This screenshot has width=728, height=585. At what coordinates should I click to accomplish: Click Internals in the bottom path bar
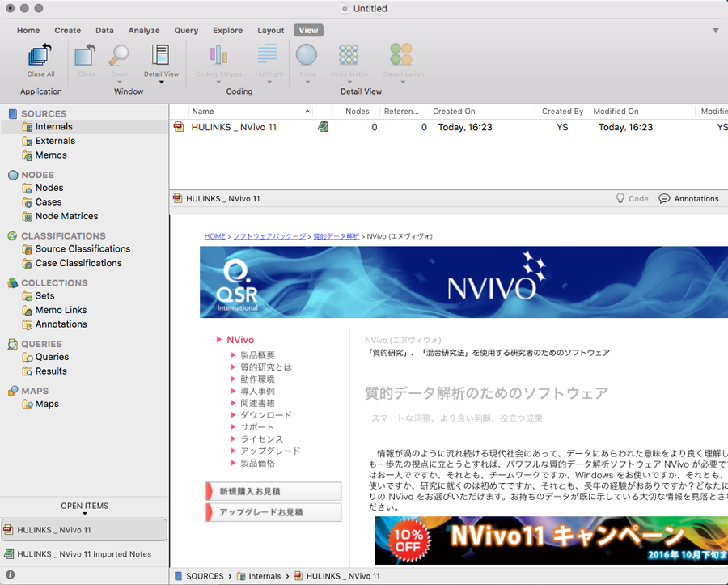click(259, 576)
